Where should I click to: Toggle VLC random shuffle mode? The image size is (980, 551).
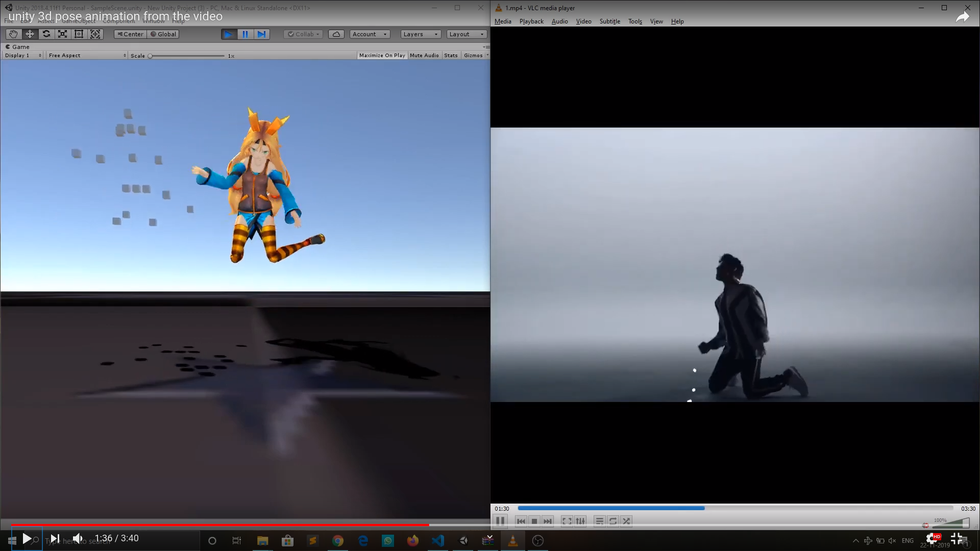click(x=626, y=521)
